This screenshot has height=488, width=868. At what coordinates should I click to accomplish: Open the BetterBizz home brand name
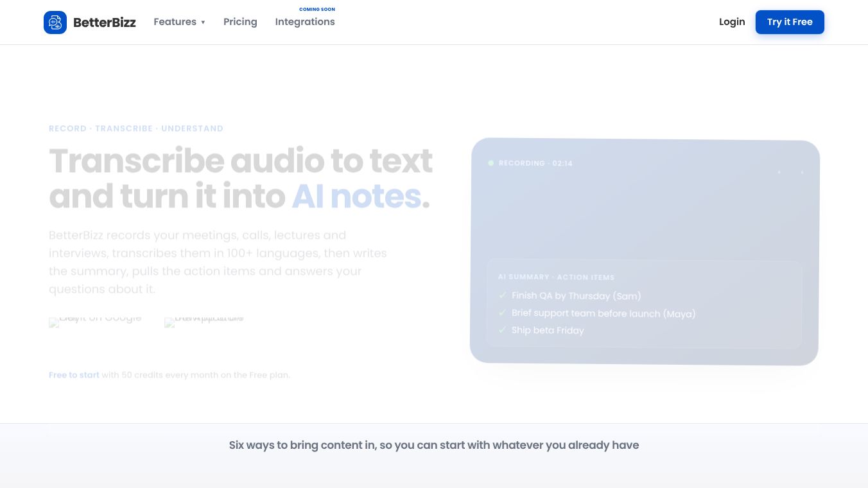105,22
